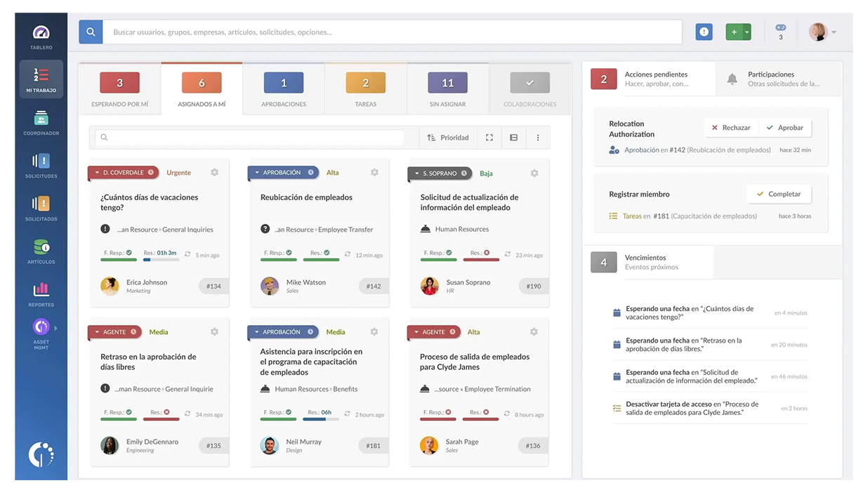Click the ticket filter search box

coord(250,138)
